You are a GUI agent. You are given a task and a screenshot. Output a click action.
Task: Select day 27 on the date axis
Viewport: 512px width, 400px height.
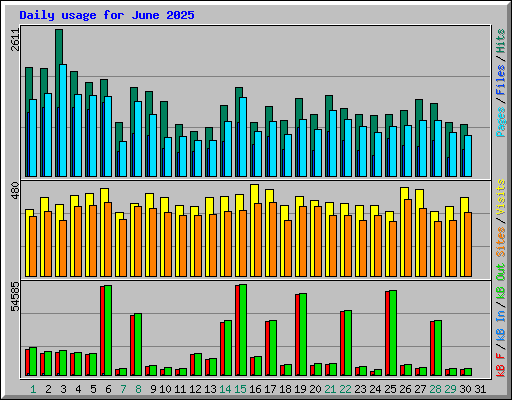coord(420,389)
